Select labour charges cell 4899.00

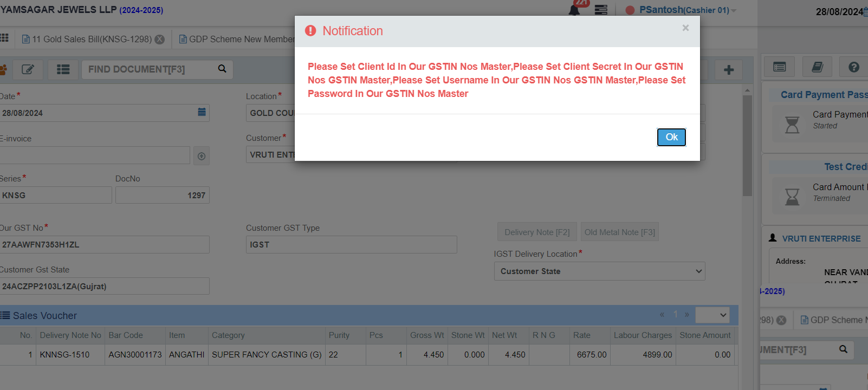pos(643,355)
